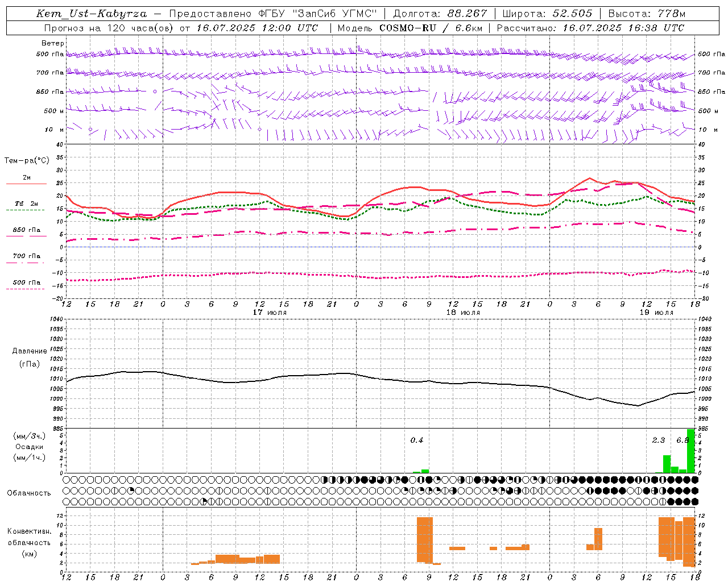Click the 2.3 precipitation amount value

point(659,440)
